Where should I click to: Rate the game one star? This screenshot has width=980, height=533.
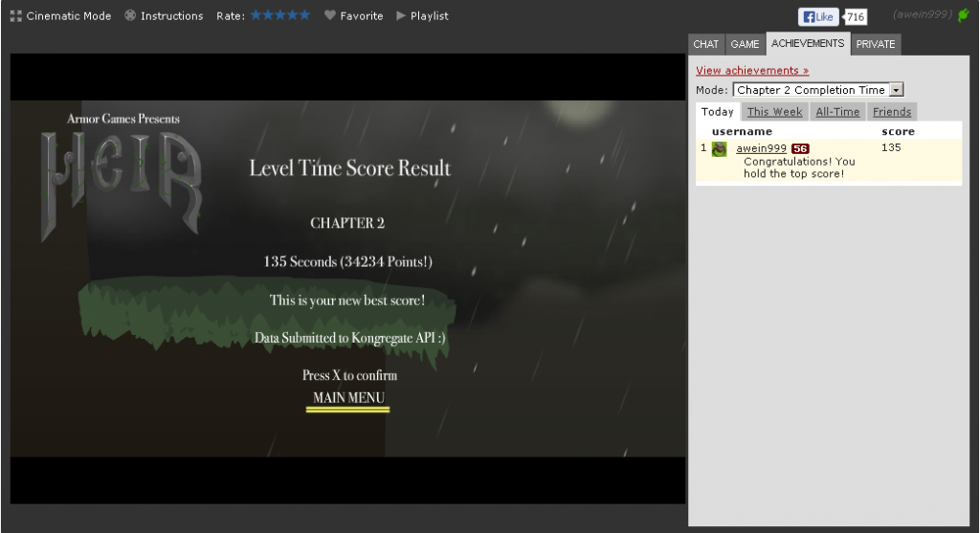256,15
